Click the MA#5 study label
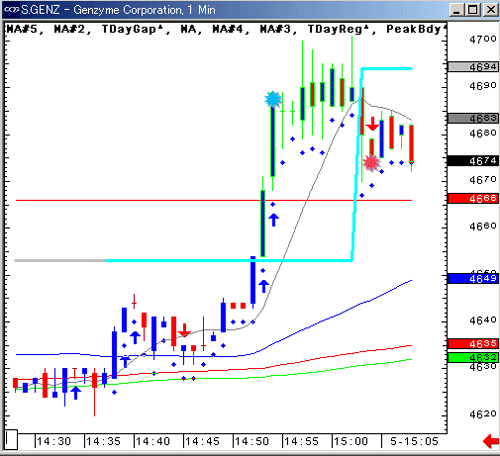500x456 pixels. [22, 29]
